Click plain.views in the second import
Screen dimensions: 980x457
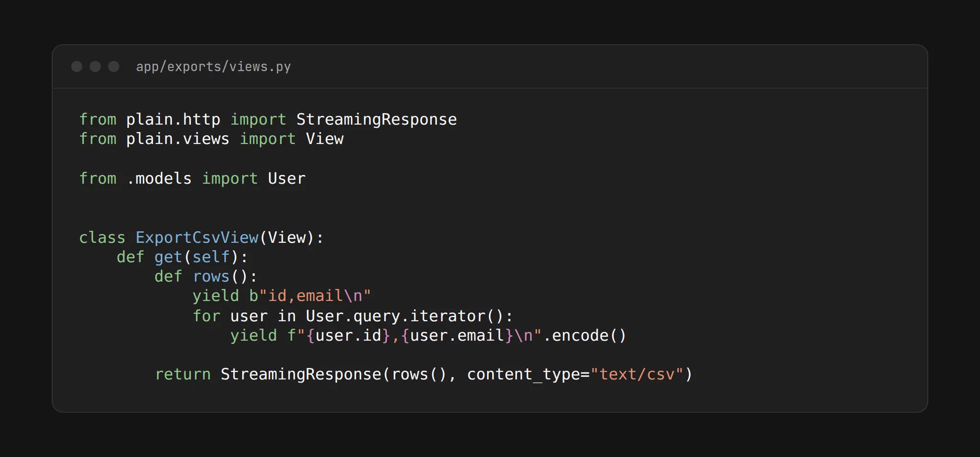point(178,139)
